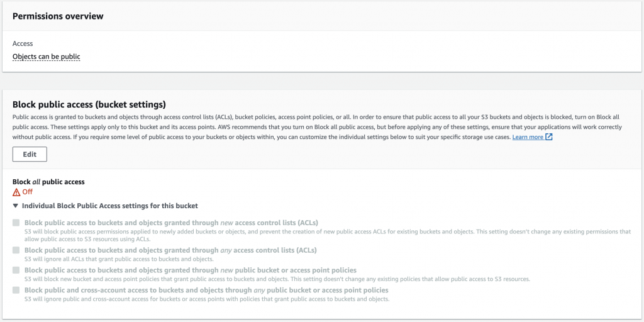Click the red Off status text
The width and height of the screenshot is (644, 322).
click(28, 192)
